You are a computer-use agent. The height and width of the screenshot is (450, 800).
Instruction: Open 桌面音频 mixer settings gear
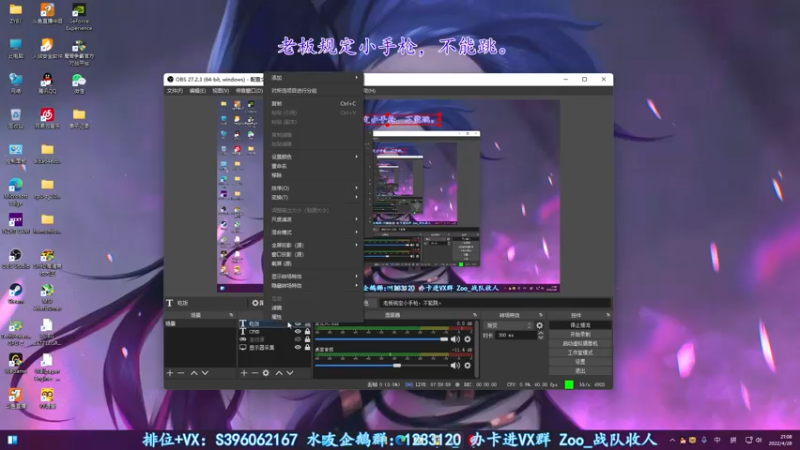click(x=467, y=365)
